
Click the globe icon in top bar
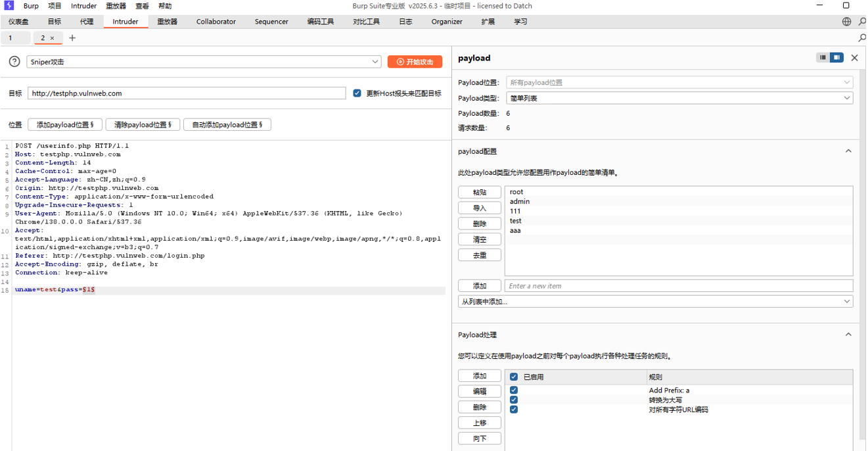pyautogui.click(x=846, y=22)
